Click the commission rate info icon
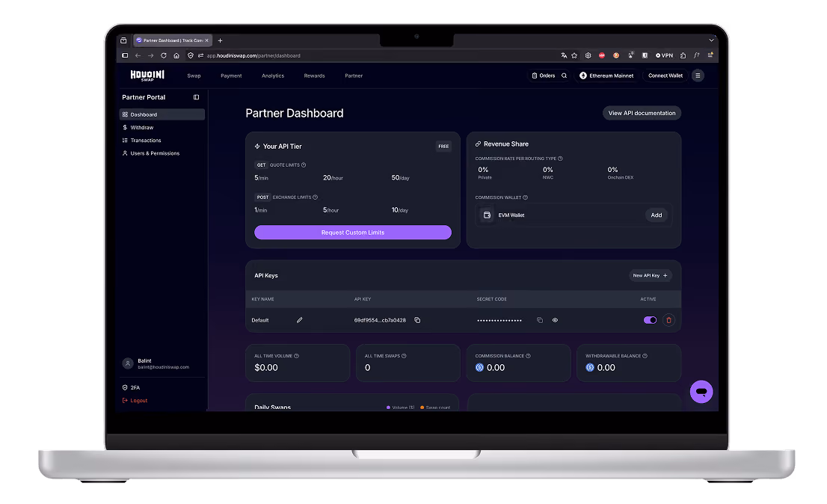827x504 pixels. click(x=560, y=159)
